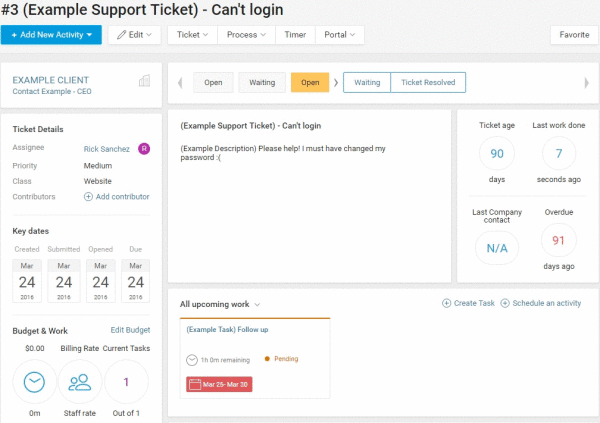Open the Process menu
The image size is (600, 423).
pos(246,34)
